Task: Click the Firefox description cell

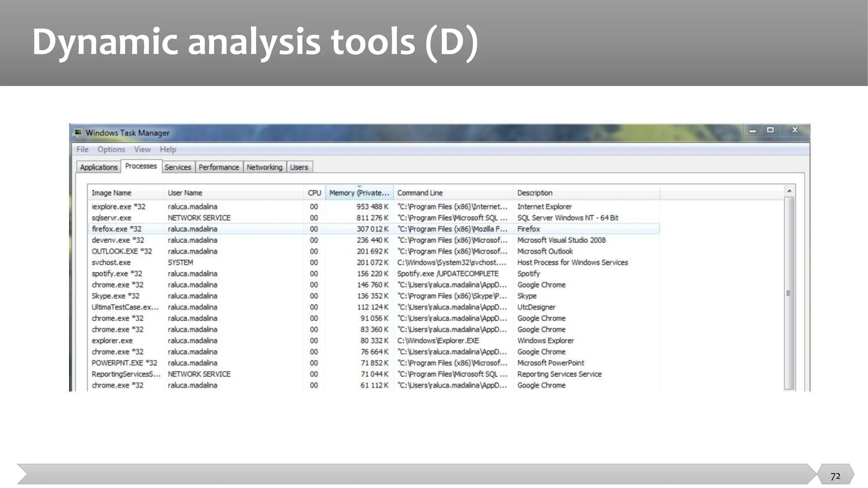Action: coord(529,229)
